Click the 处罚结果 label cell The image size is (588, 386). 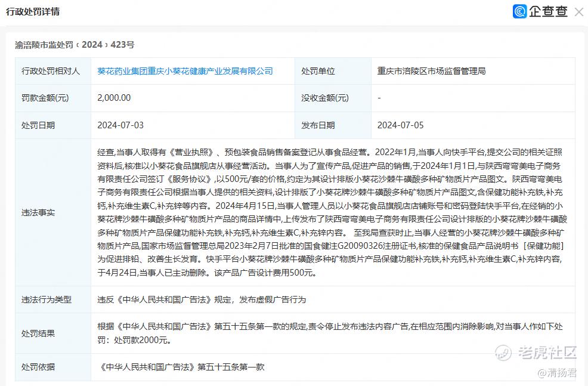[x=53, y=333]
